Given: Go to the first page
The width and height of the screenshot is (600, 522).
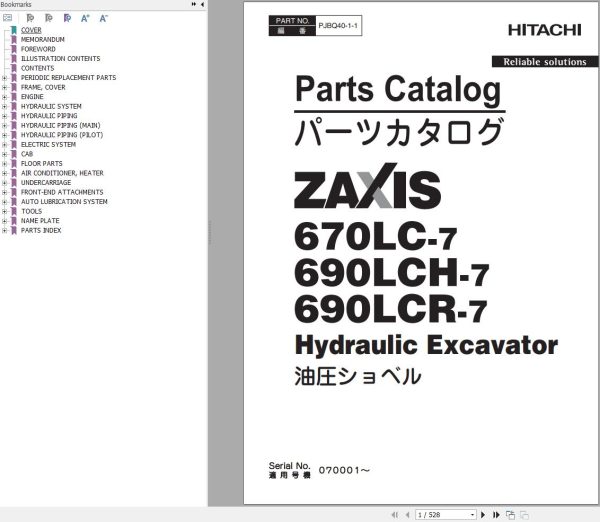Looking at the screenshot, I should pos(395,515).
